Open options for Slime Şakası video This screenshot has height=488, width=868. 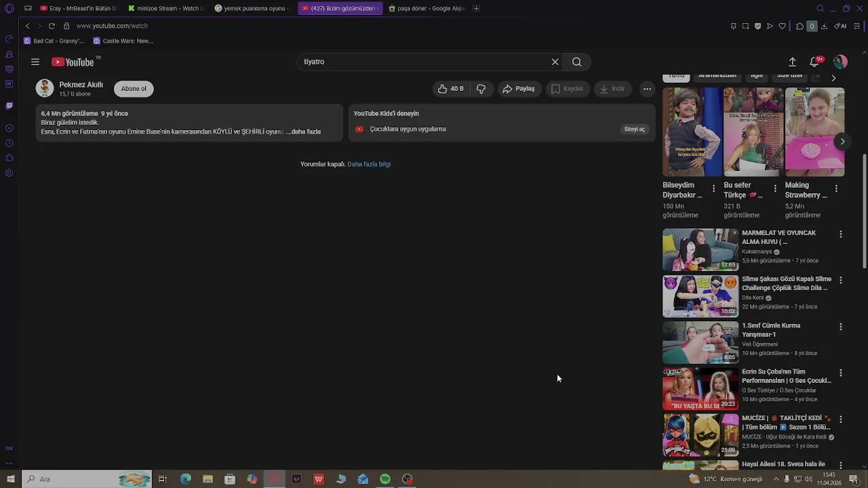841,280
